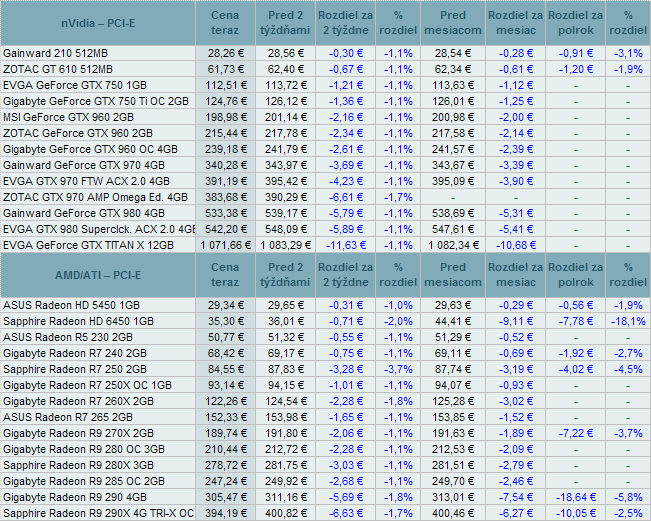Select Gainward GeForce GTX 980 4GB
The height and width of the screenshot is (521, 651).
pyautogui.click(x=84, y=213)
